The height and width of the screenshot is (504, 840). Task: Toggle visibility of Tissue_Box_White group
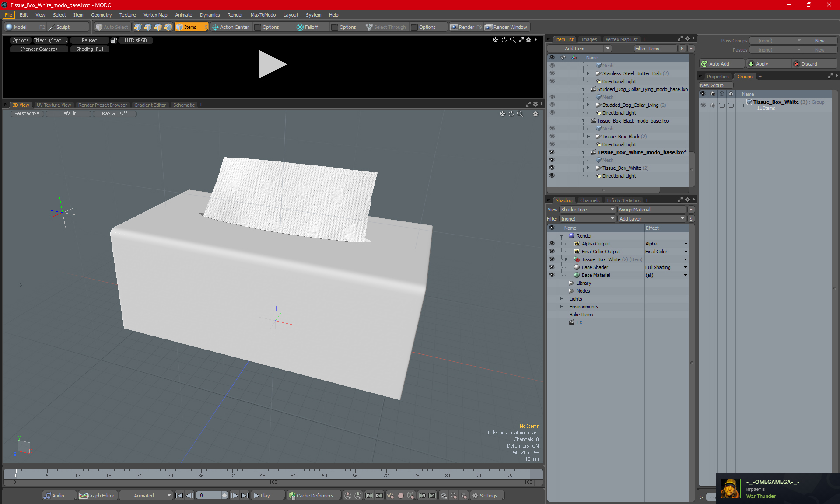tap(703, 105)
